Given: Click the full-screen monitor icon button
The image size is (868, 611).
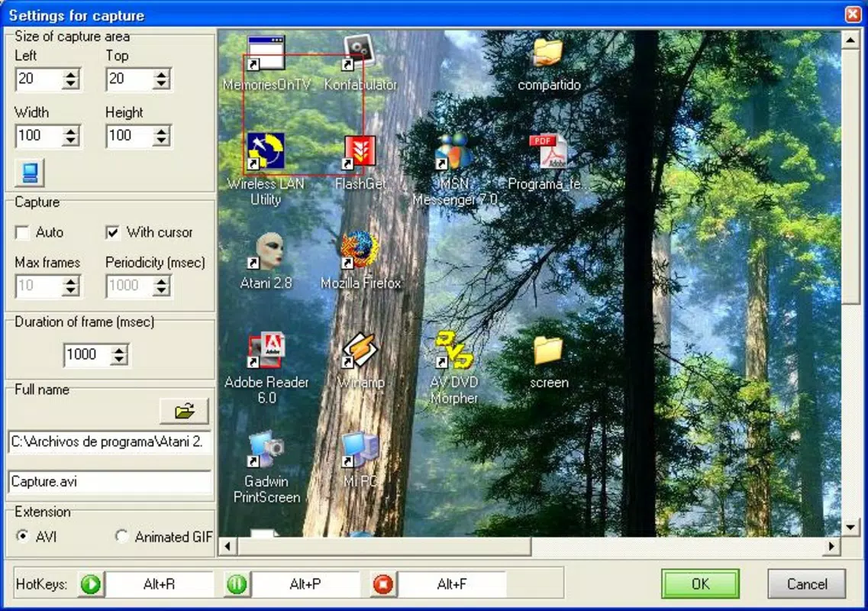Looking at the screenshot, I should 29,173.
